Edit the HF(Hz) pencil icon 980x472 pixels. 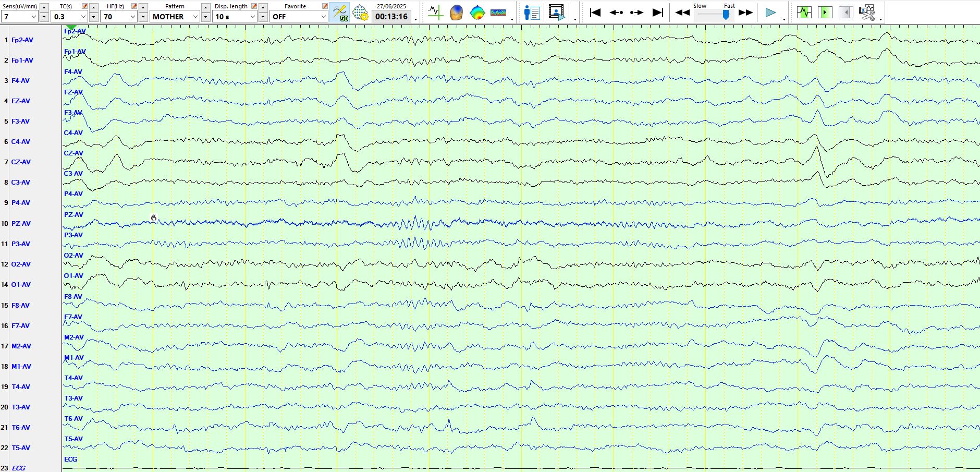[x=134, y=6]
